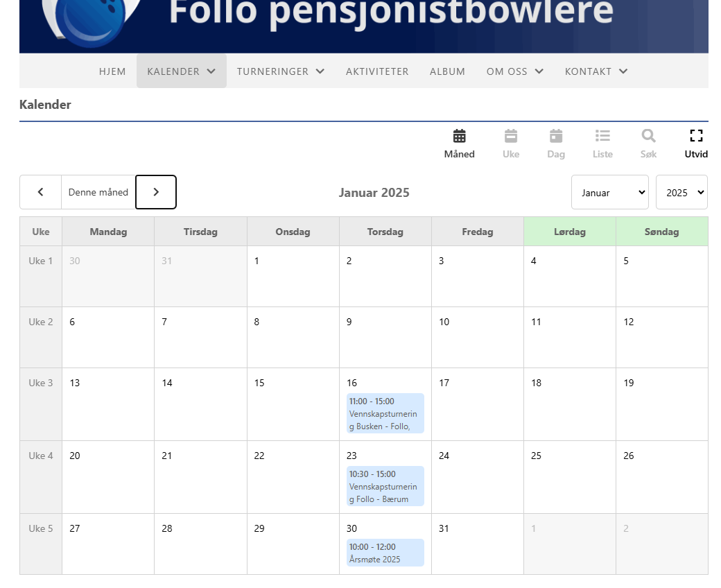Open the Dag day view
Image resolution: width=721 pixels, height=588 pixels.
[x=556, y=144]
